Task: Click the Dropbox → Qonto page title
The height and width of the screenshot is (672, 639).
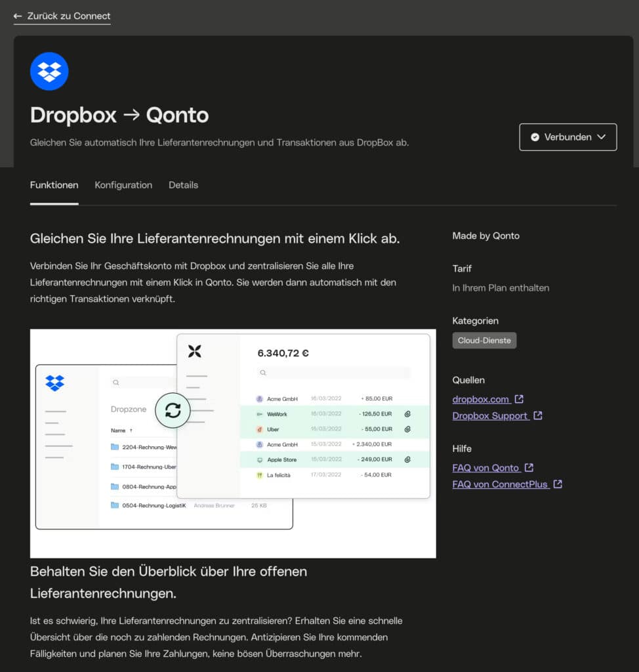Action: point(119,115)
